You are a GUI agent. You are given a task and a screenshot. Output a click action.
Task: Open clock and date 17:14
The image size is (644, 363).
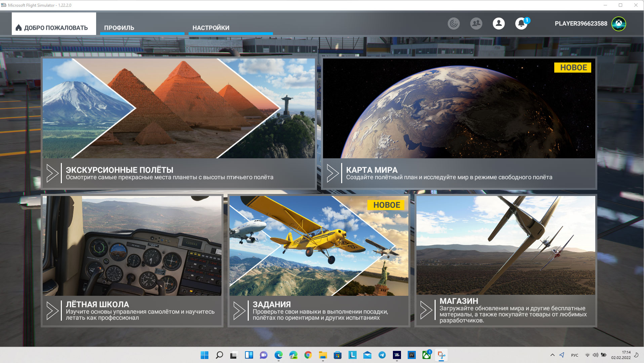click(621, 355)
